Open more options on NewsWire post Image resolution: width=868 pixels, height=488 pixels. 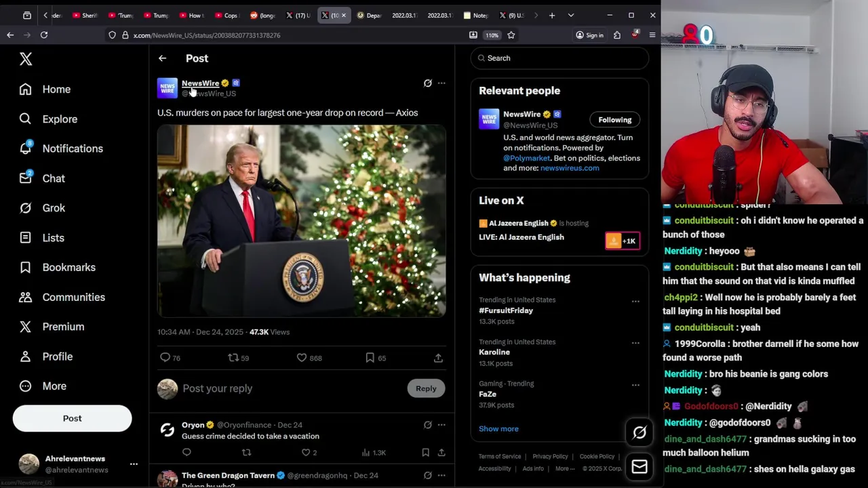pyautogui.click(x=441, y=83)
